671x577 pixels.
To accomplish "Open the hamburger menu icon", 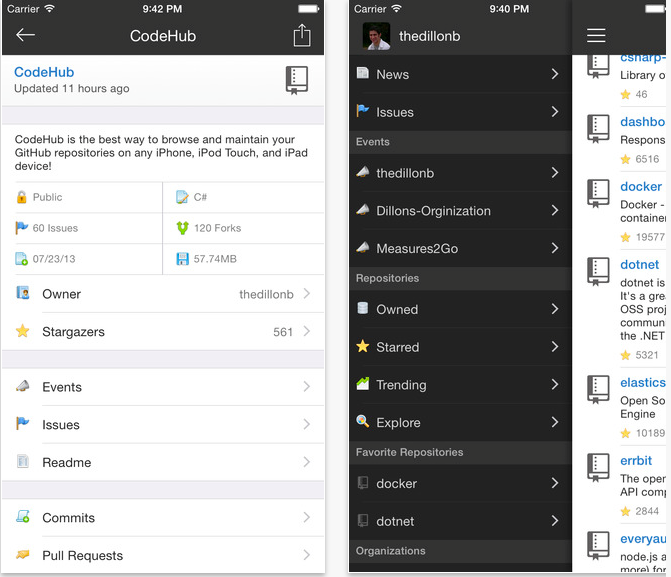I will 596,35.
